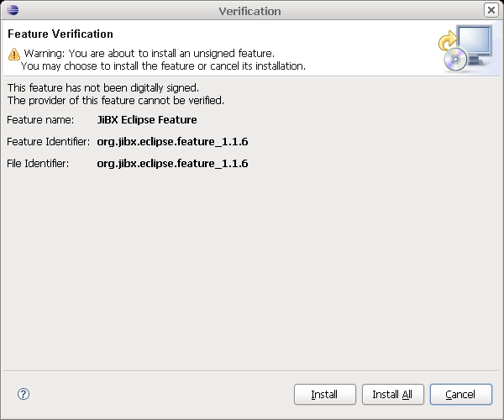This screenshot has width=504, height=420.
Task: Click the unsigned feature warning message
Action: click(x=149, y=54)
